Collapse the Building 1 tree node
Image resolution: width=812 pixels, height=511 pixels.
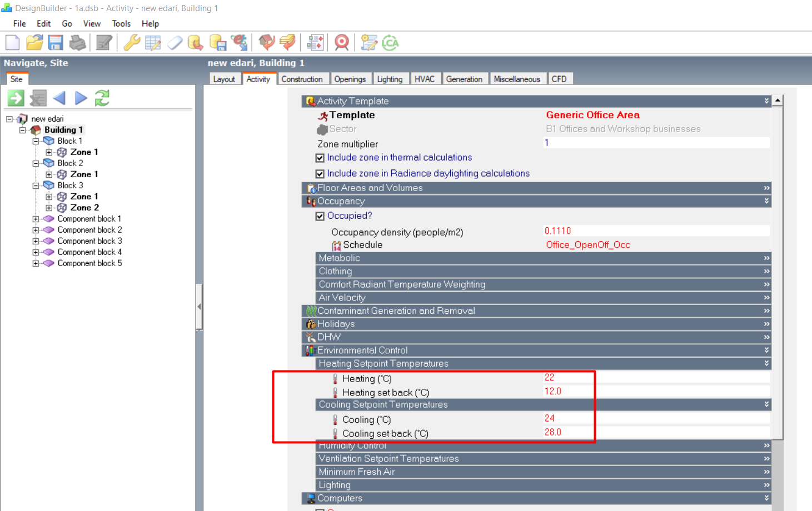point(23,130)
